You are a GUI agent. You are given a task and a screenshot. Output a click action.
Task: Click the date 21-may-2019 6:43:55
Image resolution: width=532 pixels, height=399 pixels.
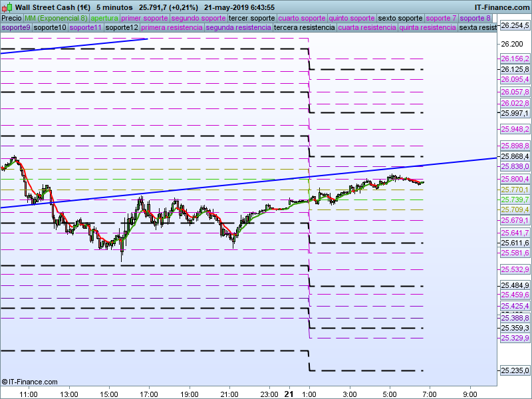coord(239,7)
